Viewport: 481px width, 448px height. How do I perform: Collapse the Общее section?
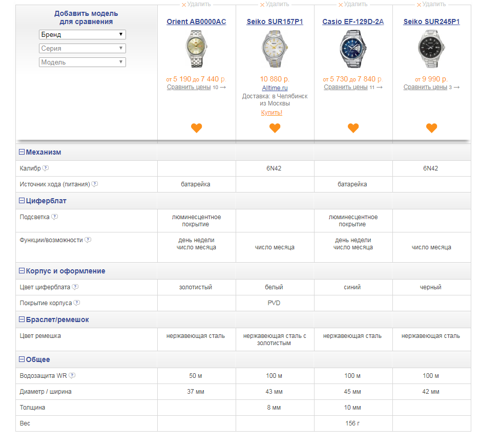point(22,359)
